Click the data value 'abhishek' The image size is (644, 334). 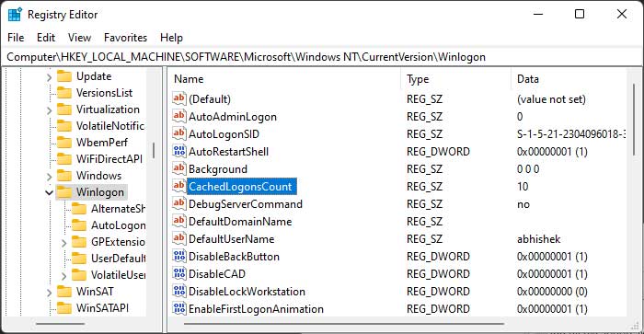click(x=538, y=239)
